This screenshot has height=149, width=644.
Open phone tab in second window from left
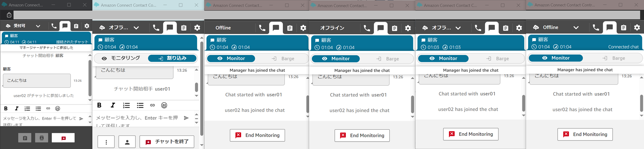[156, 28]
